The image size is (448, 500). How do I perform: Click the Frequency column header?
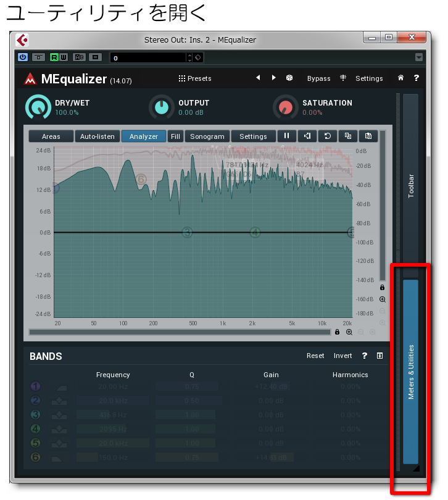[x=113, y=375]
